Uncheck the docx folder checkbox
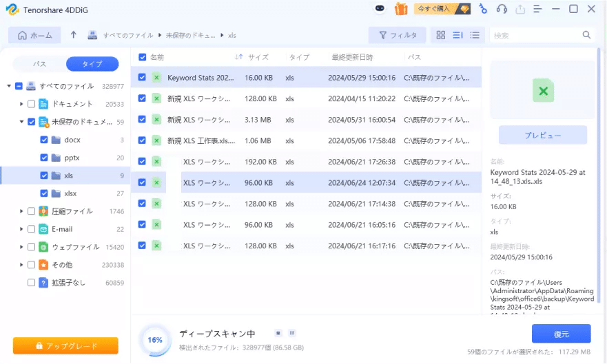Screen dimensions: 607x364 click(x=43, y=140)
